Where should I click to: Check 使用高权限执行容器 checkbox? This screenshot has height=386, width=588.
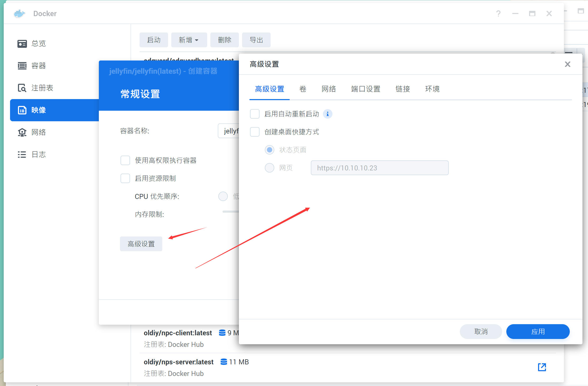click(125, 160)
